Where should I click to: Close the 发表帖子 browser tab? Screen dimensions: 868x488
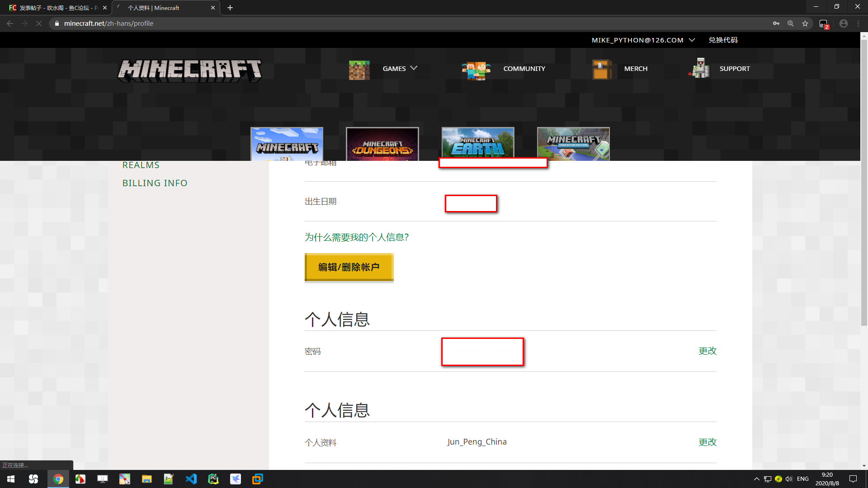click(x=104, y=8)
